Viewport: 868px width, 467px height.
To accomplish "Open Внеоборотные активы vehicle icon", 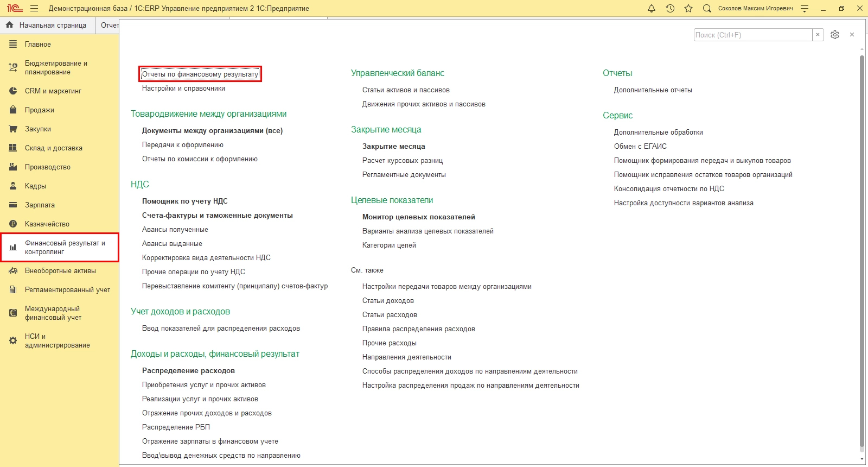I will point(13,271).
